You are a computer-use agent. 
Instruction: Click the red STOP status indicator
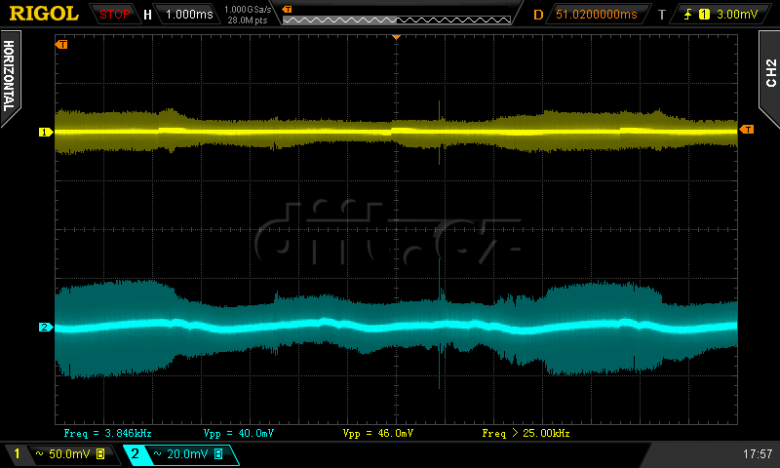click(114, 15)
